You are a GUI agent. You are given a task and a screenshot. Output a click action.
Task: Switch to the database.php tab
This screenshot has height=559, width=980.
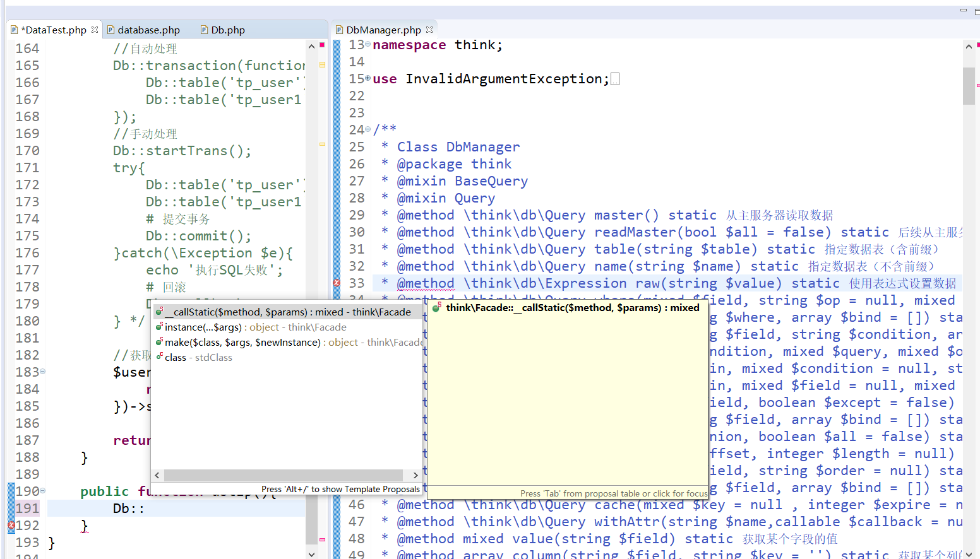pos(148,30)
